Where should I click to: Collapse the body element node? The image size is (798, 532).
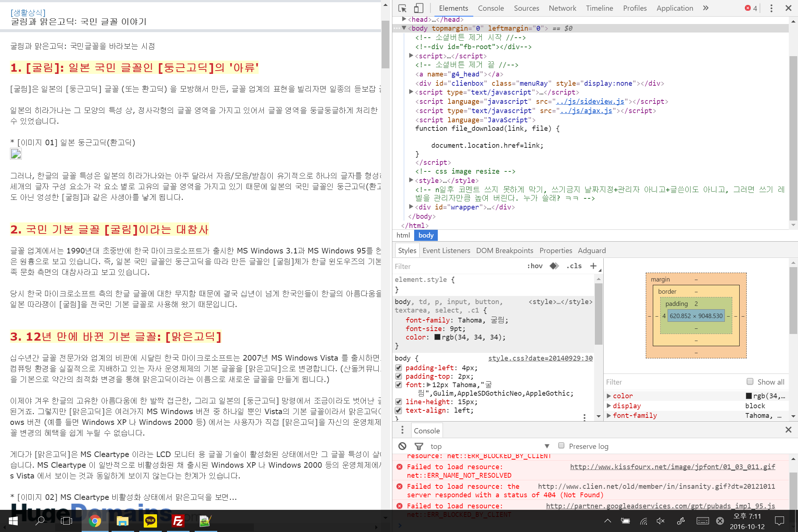tap(404, 28)
